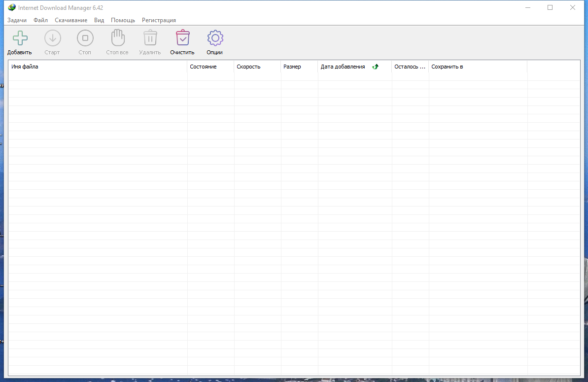Clear the download list with Очистить icon
This screenshot has width=588, height=382.
click(182, 37)
